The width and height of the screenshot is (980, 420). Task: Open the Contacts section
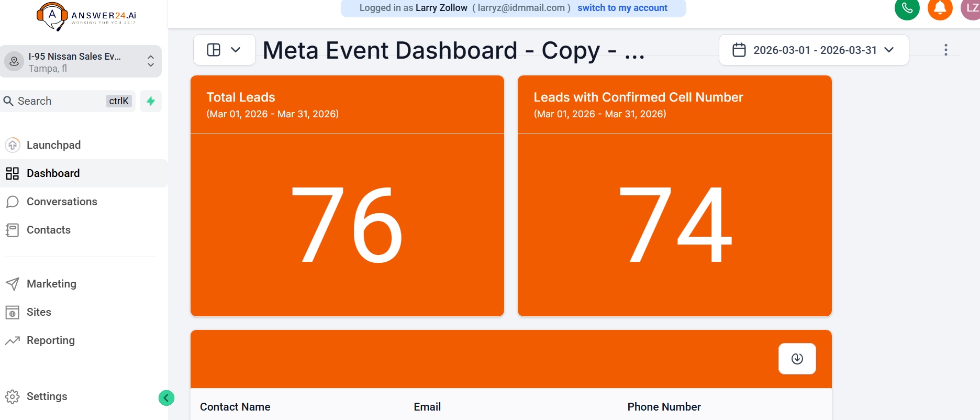tap(48, 230)
